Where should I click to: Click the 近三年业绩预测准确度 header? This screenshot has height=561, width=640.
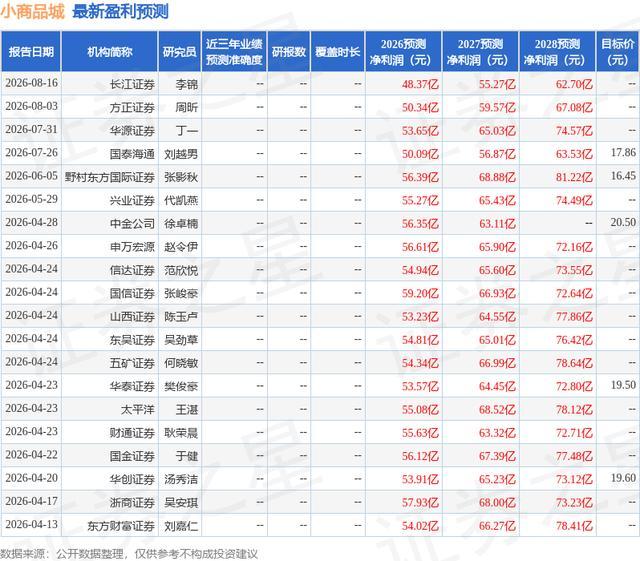pyautogui.click(x=234, y=52)
